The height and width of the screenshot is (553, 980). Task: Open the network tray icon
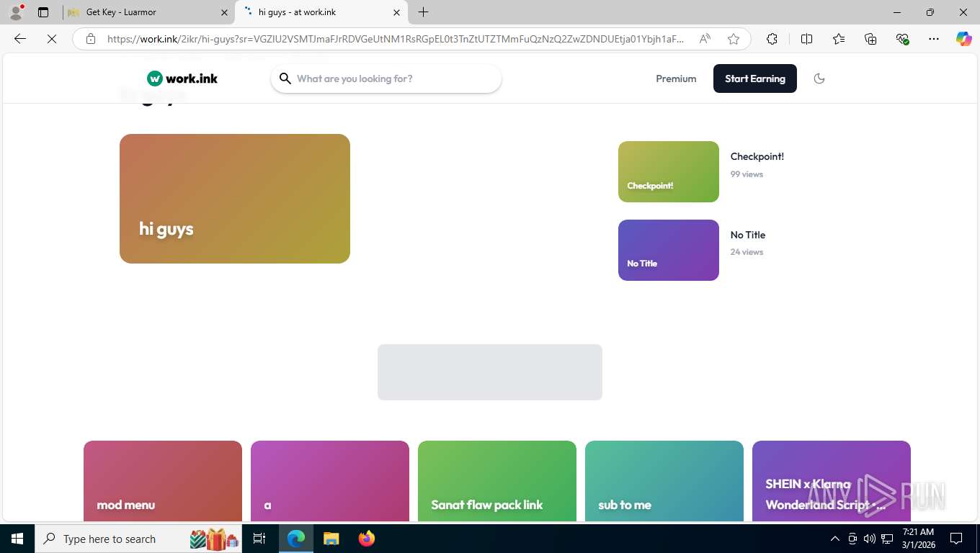pos(888,539)
